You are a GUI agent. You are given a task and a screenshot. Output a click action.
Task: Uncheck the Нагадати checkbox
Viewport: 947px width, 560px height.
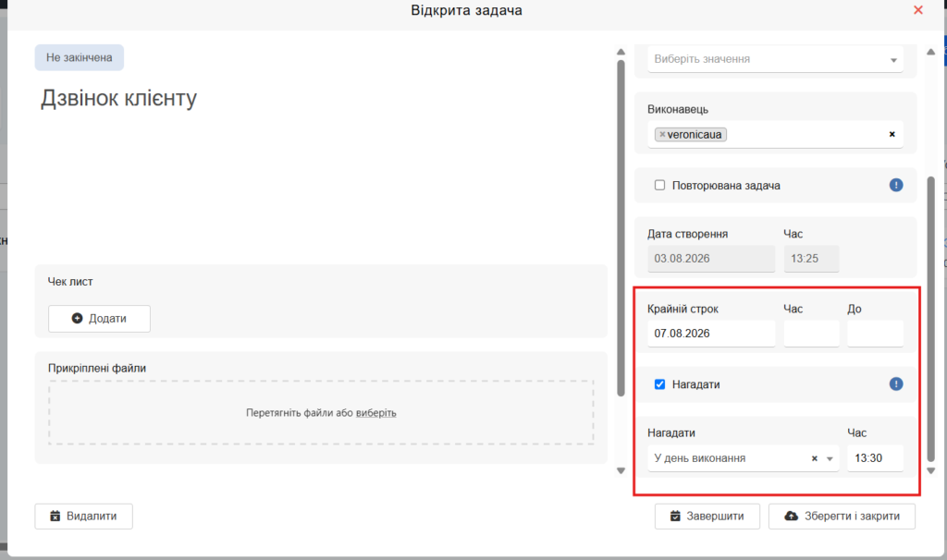coord(659,384)
